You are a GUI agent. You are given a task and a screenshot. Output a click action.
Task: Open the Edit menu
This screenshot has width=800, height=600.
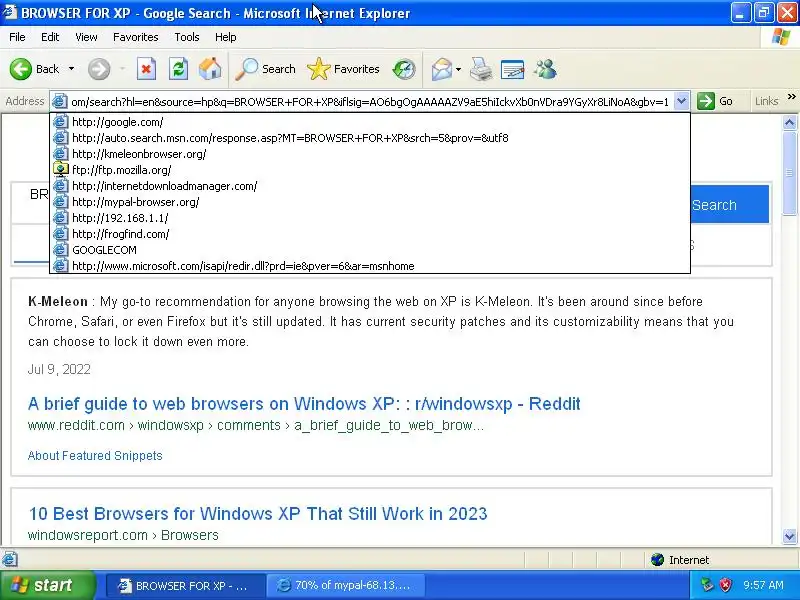50,37
